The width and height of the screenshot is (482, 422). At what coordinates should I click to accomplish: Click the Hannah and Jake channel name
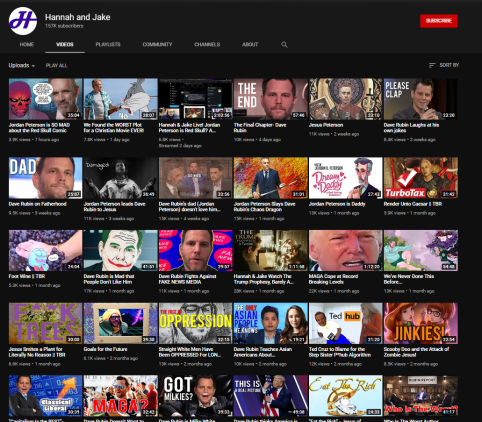(78, 17)
